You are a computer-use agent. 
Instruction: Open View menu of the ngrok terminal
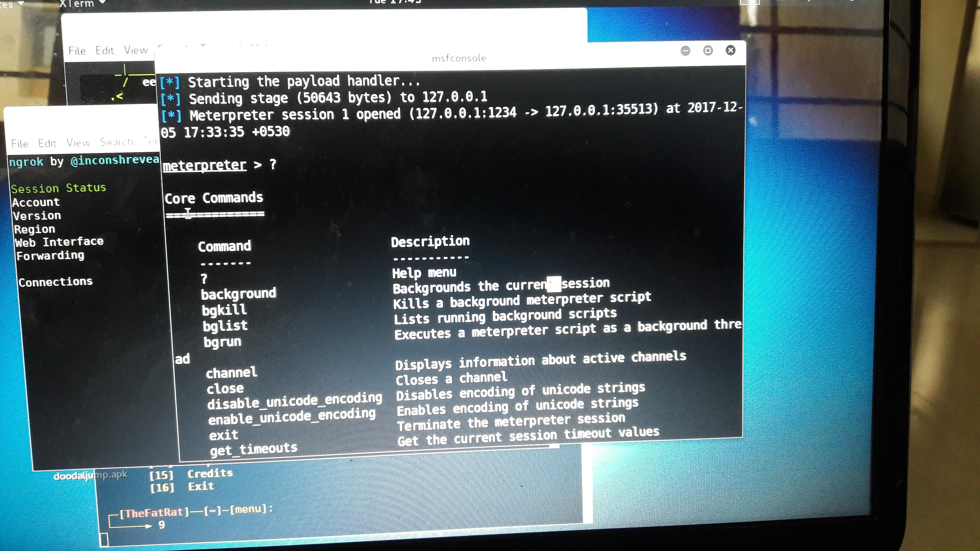pos(78,143)
